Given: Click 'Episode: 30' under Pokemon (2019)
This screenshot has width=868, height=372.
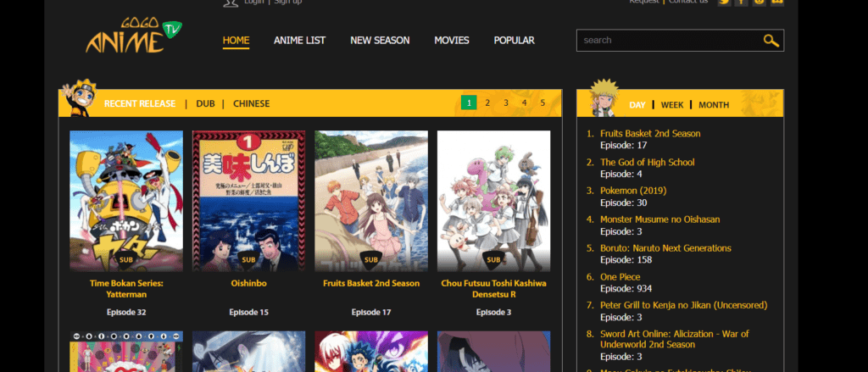Looking at the screenshot, I should (623, 203).
